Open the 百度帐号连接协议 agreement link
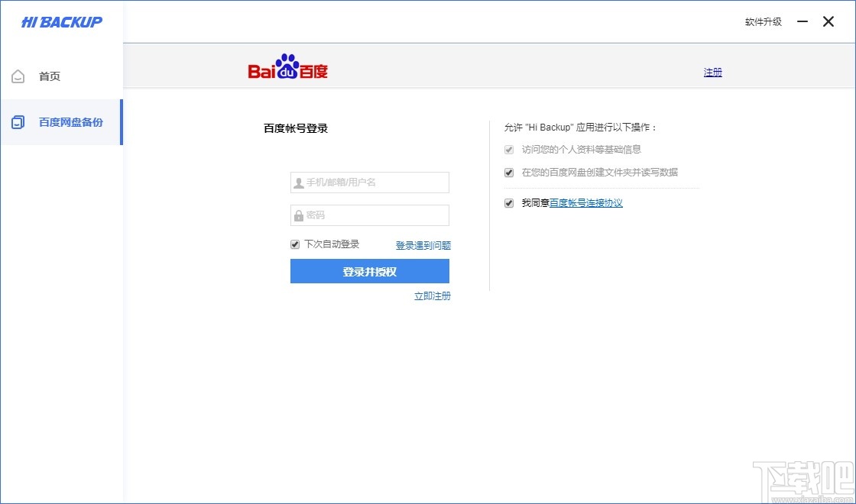 tap(585, 202)
